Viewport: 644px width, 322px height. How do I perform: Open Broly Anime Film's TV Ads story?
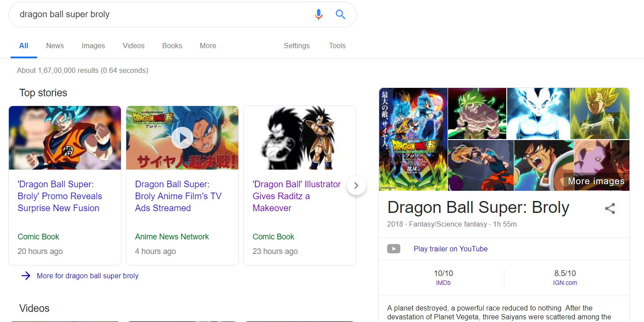[178, 196]
